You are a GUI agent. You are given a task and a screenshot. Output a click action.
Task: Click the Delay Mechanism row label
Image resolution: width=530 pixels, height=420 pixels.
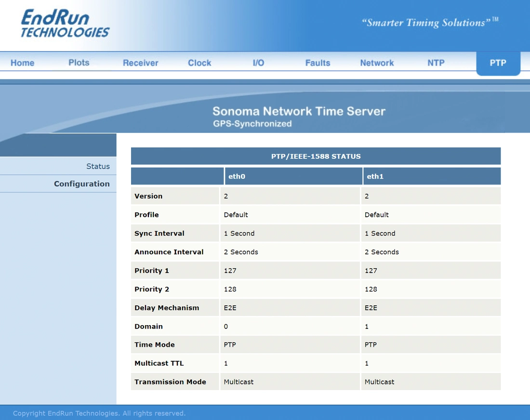click(x=167, y=307)
